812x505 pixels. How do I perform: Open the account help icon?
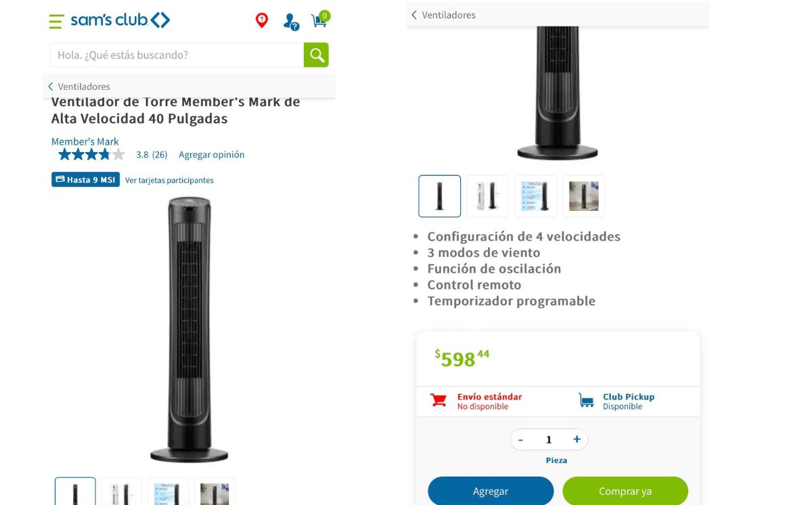click(291, 22)
